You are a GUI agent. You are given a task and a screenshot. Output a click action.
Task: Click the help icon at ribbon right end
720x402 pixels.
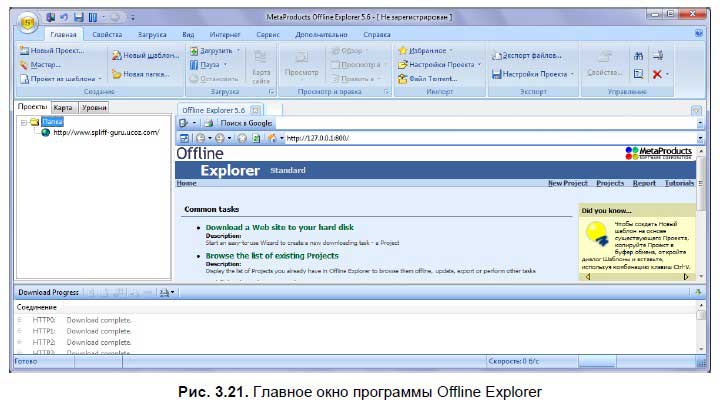(698, 34)
